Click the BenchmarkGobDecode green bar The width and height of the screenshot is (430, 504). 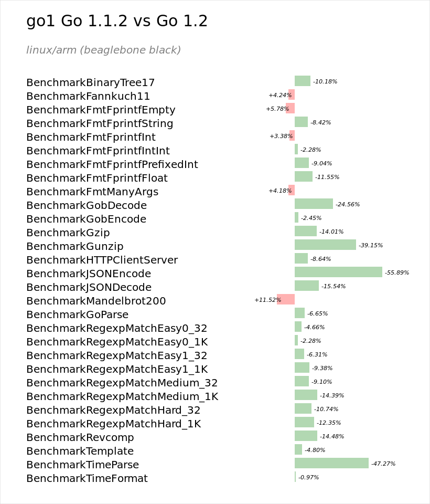click(x=314, y=204)
